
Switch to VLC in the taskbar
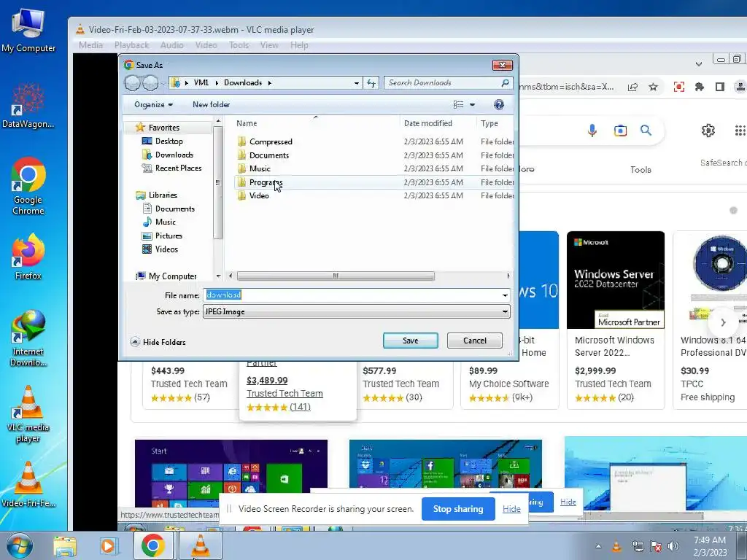[200, 545]
